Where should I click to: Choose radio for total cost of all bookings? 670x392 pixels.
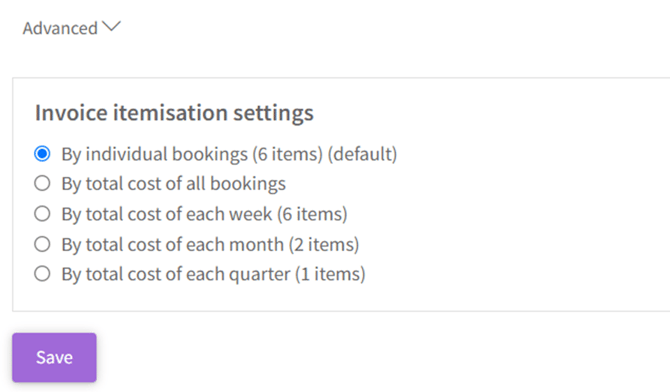click(x=42, y=183)
